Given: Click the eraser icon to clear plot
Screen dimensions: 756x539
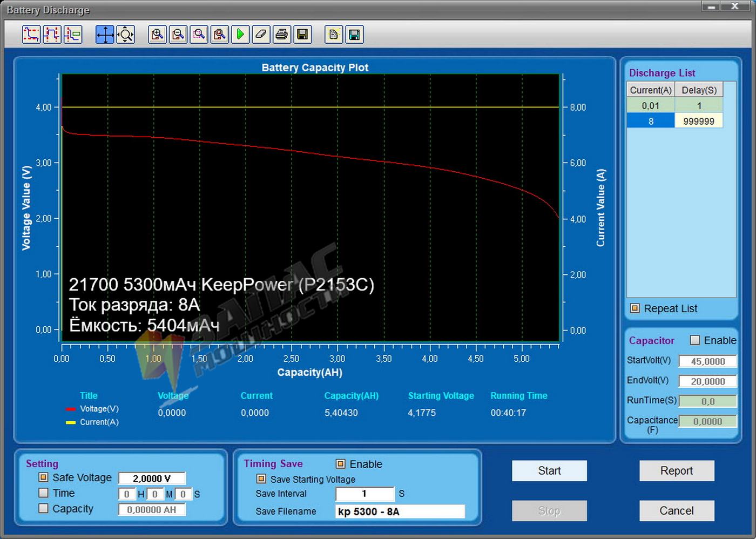Looking at the screenshot, I should [261, 35].
